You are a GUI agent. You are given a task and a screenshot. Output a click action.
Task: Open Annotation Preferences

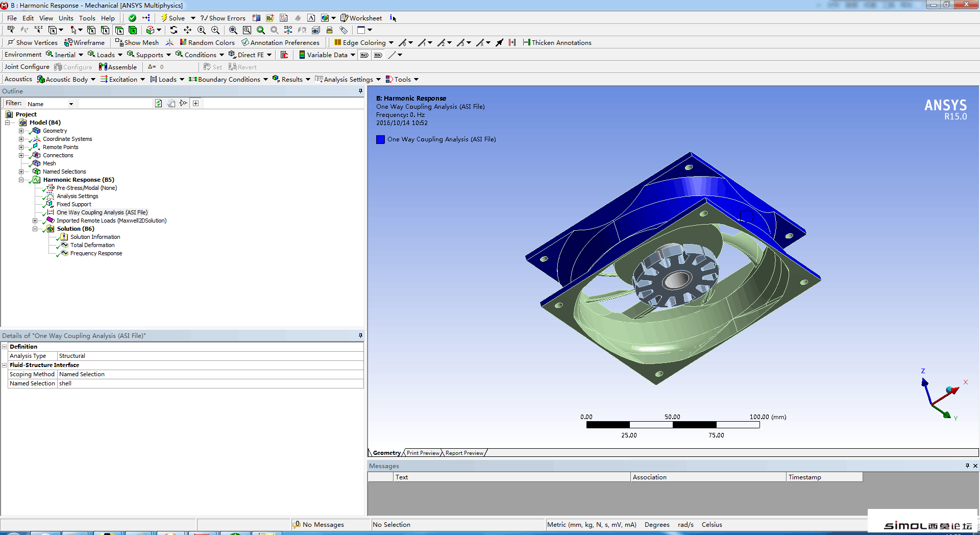(x=280, y=42)
